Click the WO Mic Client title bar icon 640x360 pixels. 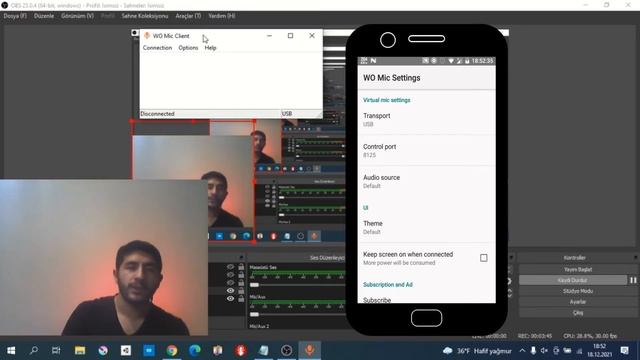tap(147, 36)
